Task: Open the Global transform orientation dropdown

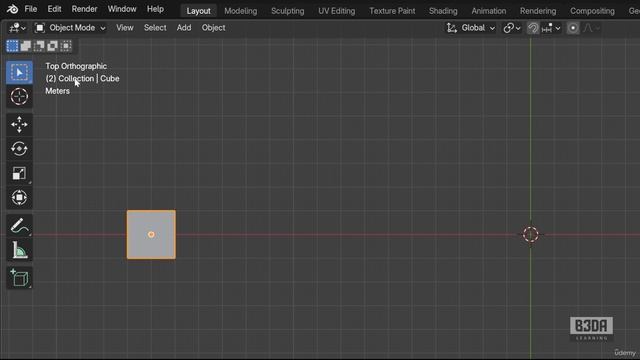Action: click(x=471, y=28)
